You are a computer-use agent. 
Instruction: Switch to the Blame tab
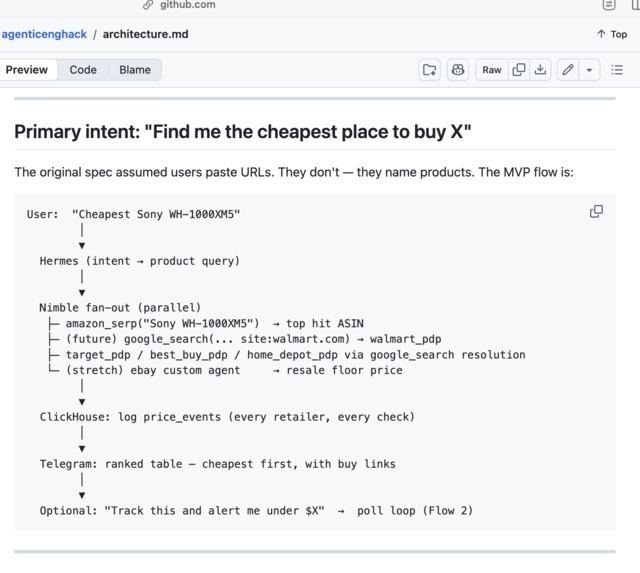click(x=135, y=70)
